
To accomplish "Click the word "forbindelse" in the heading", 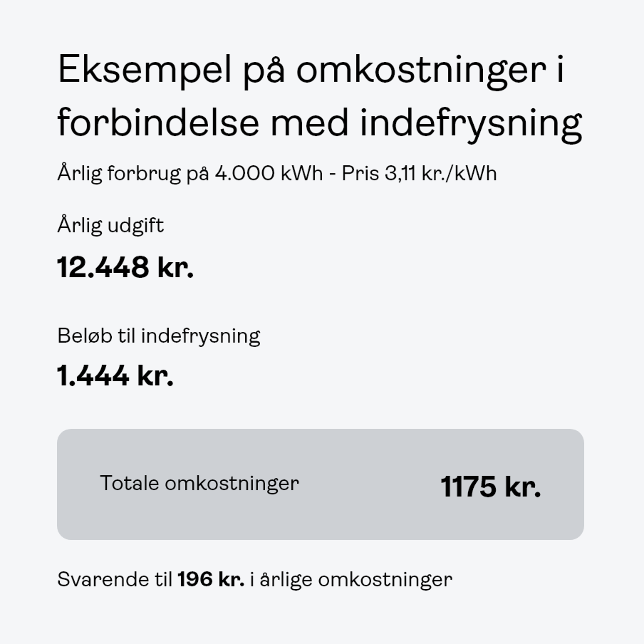I will pos(158,123).
